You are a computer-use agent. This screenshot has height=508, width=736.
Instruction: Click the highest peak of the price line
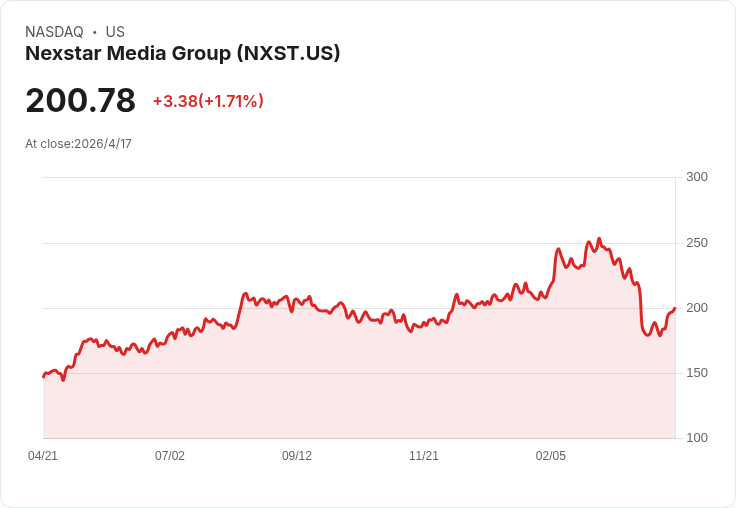(599, 239)
